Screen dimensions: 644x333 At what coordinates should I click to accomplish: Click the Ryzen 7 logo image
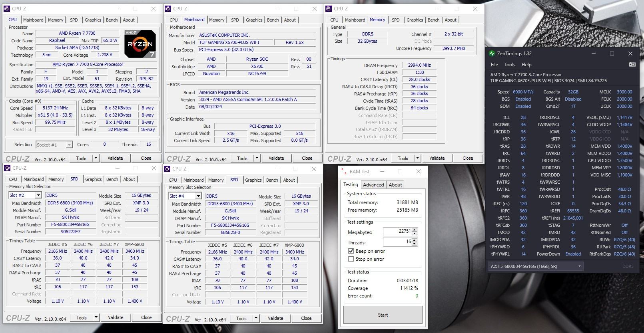point(140,44)
